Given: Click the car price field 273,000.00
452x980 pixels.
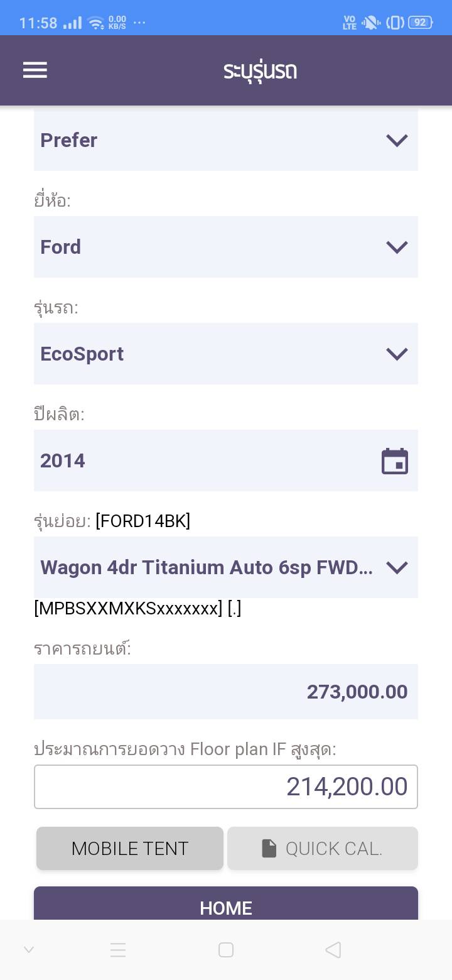Looking at the screenshot, I should [225, 692].
